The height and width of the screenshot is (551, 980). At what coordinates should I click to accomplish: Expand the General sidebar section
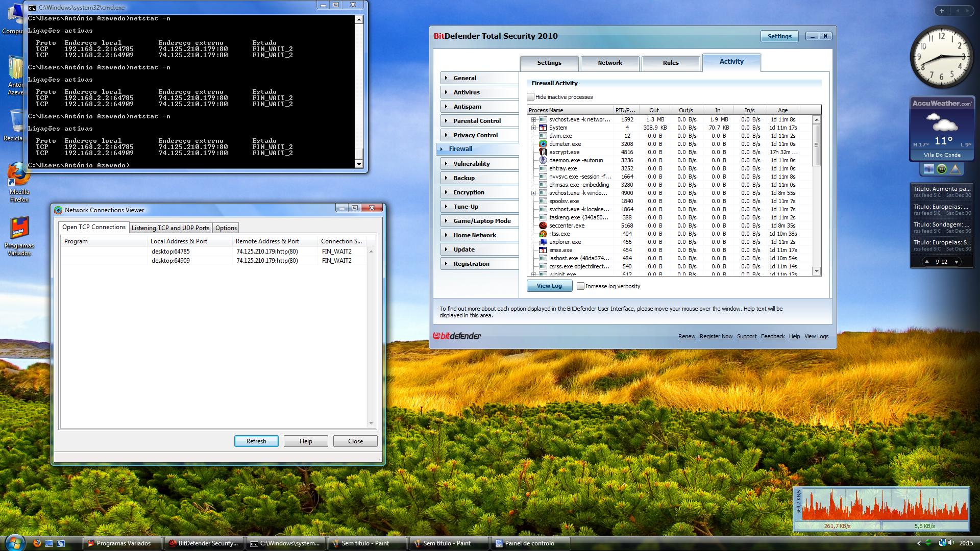coord(479,78)
